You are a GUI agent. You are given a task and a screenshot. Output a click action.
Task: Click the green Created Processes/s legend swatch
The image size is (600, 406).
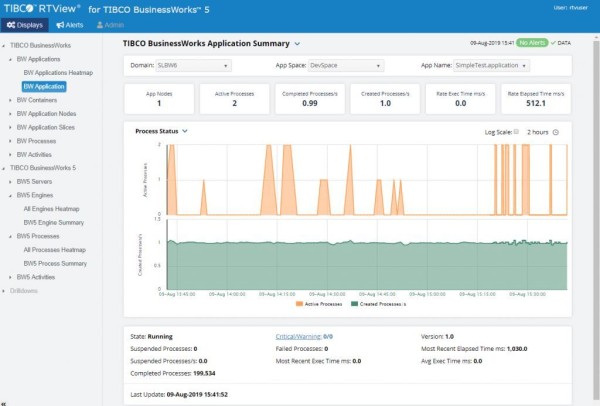[x=354, y=304]
